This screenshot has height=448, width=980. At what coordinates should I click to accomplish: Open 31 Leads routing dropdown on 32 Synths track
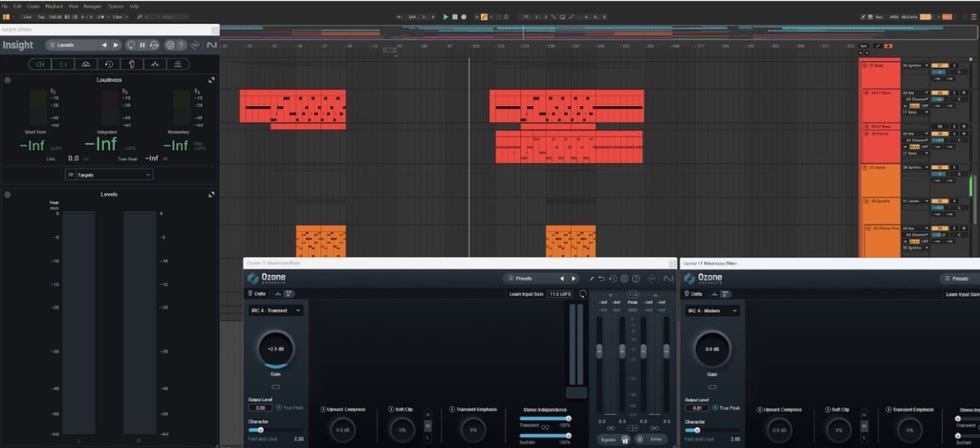tap(915, 201)
